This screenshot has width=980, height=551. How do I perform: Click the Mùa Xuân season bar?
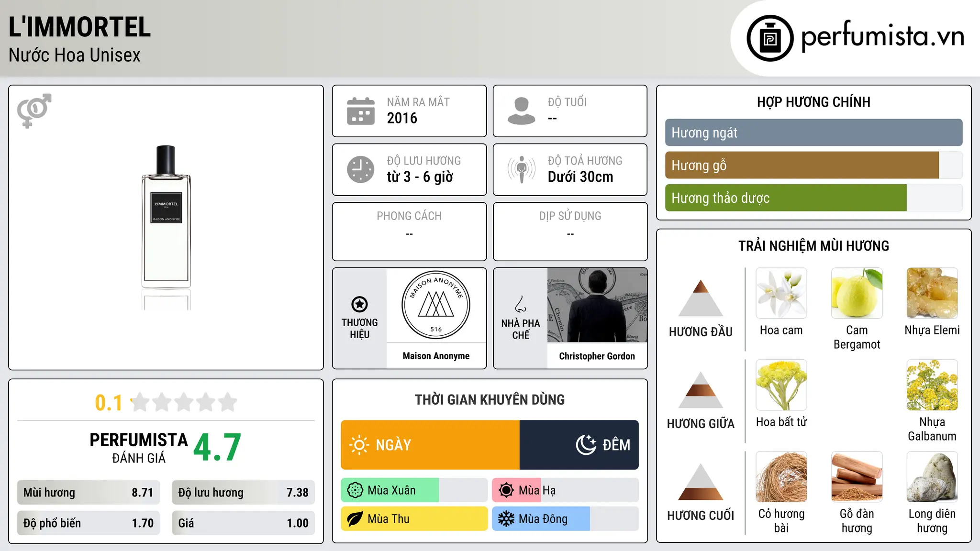[x=414, y=490]
